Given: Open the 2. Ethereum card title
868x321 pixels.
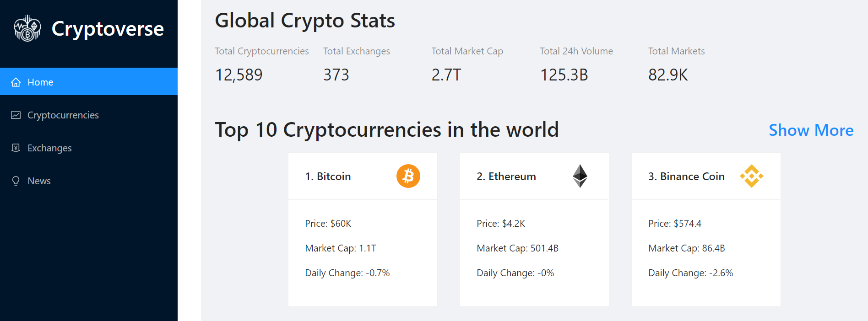Looking at the screenshot, I should tap(506, 177).
